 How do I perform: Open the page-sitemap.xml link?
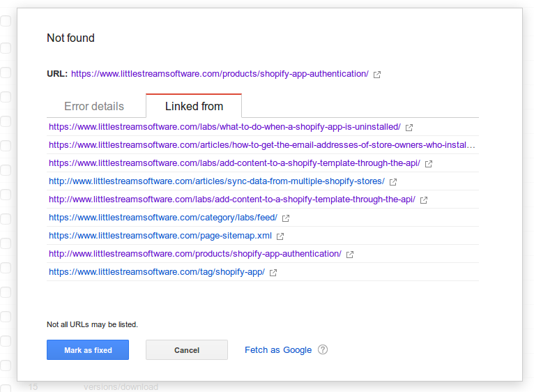(x=160, y=236)
